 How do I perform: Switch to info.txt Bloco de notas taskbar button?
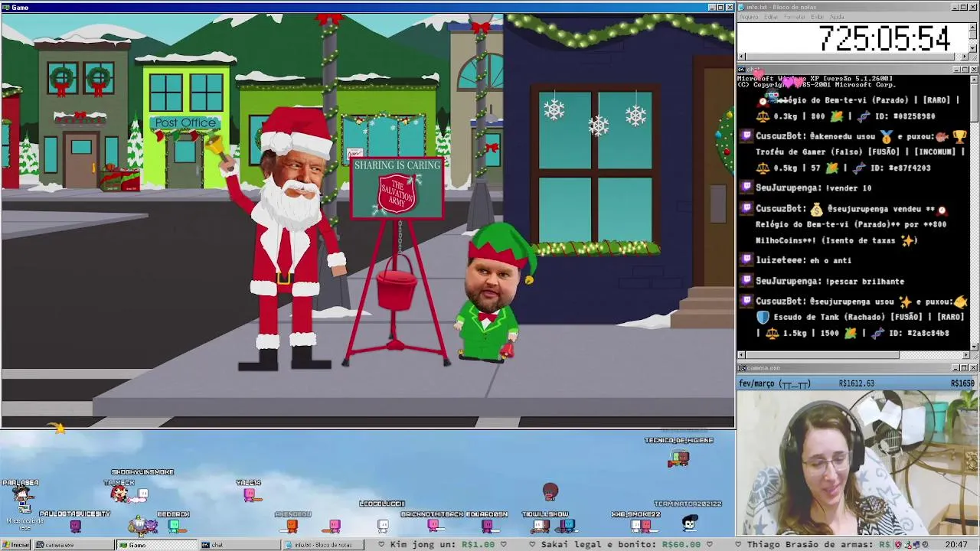[323, 545]
